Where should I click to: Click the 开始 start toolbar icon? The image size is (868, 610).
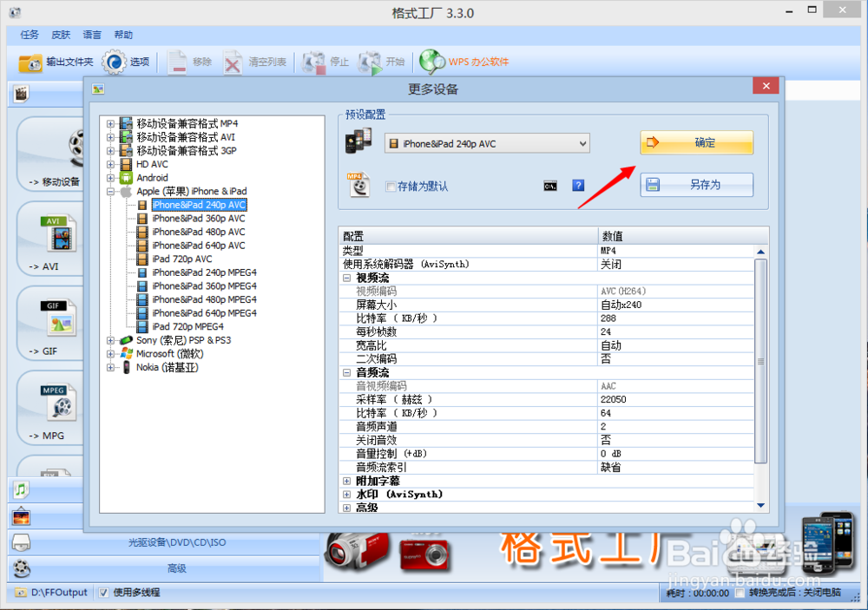370,62
